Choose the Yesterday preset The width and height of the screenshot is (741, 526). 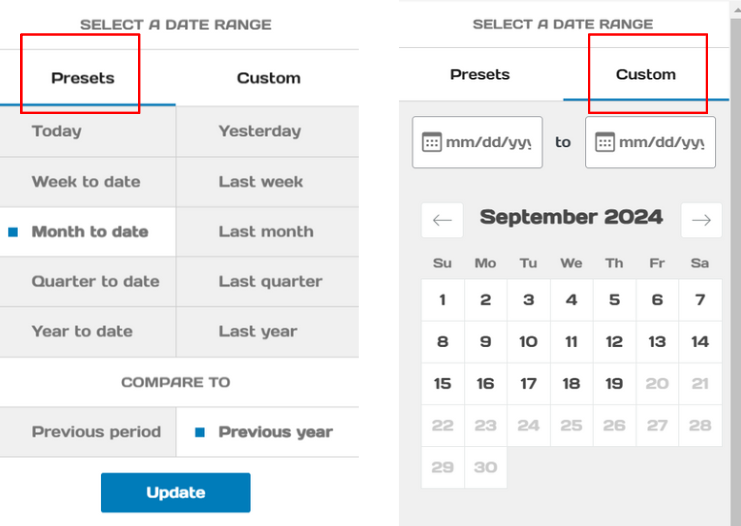pyautogui.click(x=267, y=131)
